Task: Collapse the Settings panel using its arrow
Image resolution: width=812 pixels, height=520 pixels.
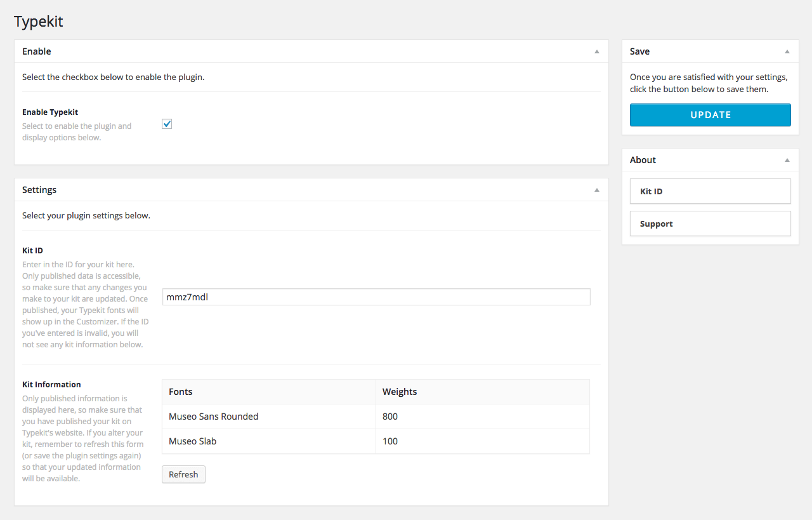Action: (596, 190)
